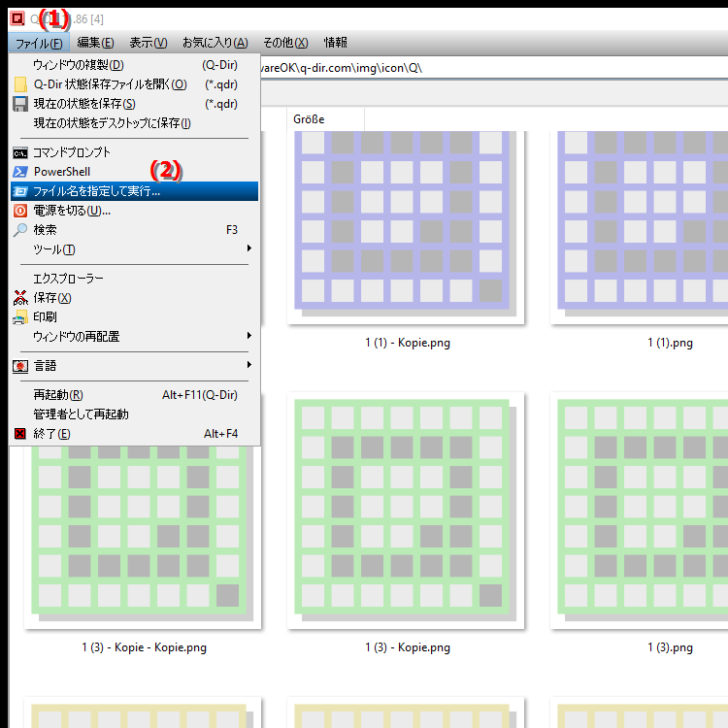Click magnifier icon for 検索

point(20,230)
